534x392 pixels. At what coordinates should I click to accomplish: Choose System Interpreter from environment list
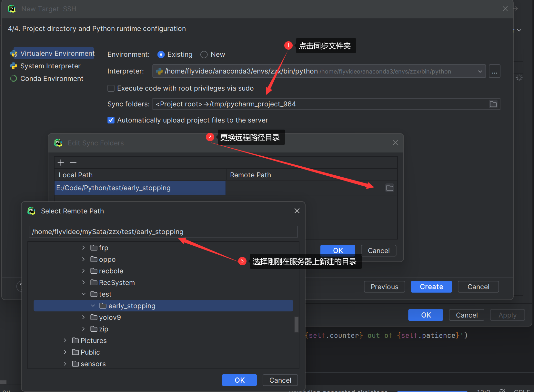(50, 66)
